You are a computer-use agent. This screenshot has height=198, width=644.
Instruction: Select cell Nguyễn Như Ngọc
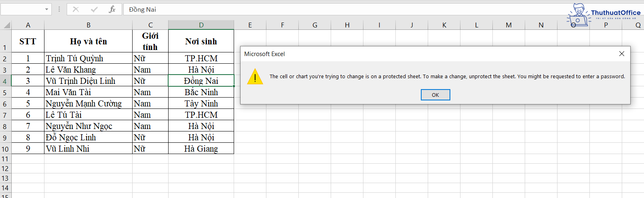(x=89, y=126)
